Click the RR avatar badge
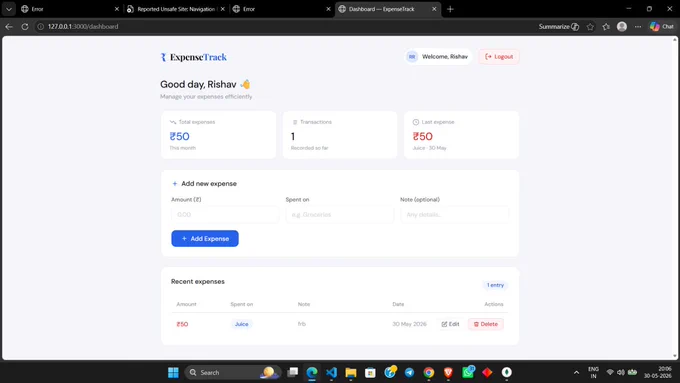680x383 pixels. (412, 56)
